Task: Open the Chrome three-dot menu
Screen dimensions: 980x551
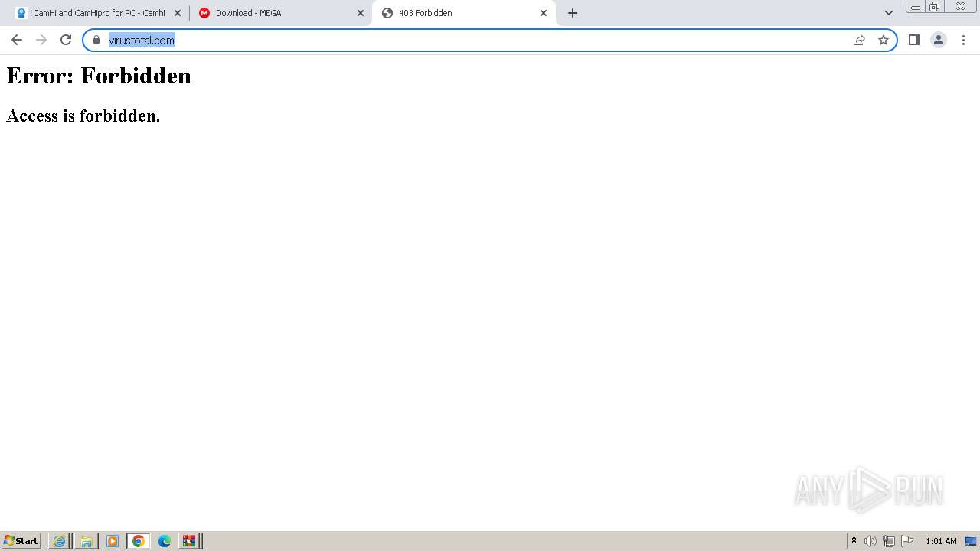Action: (963, 40)
